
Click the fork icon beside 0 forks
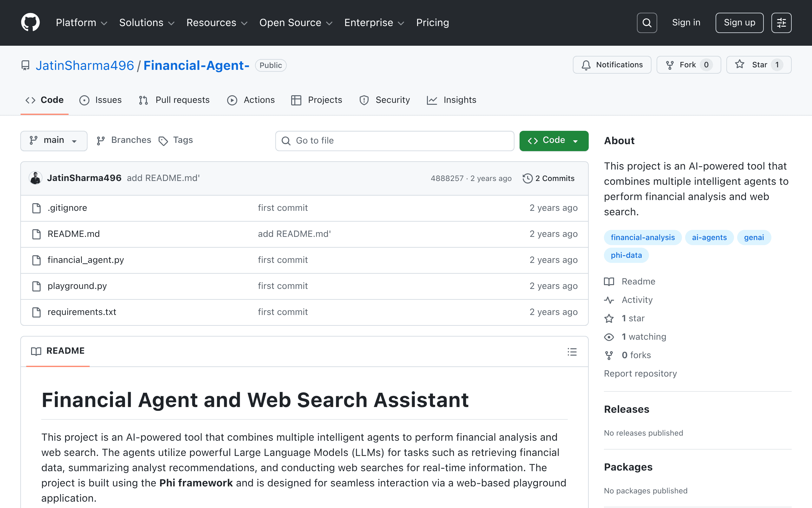[609, 356]
